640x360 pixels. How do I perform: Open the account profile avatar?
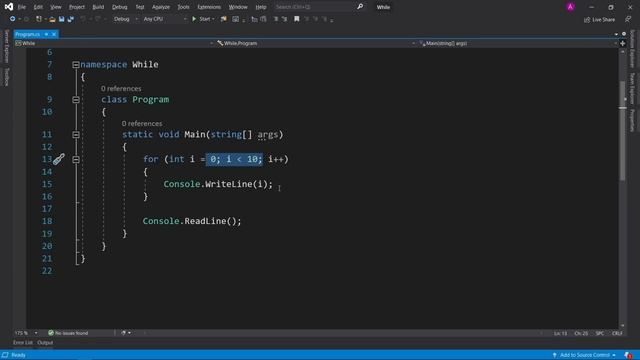pos(570,7)
